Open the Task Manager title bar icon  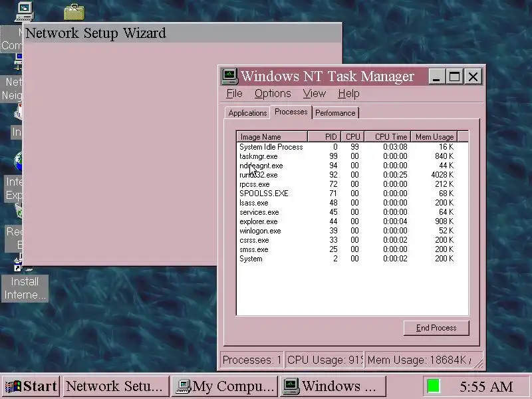(x=229, y=76)
